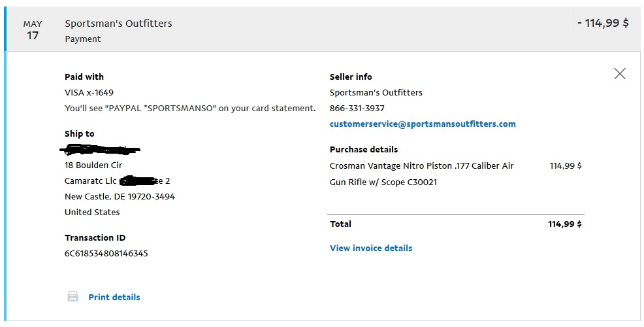This screenshot has height=327, width=644.
Task: Click transaction ID 6C618534808146345
Action: tap(106, 253)
